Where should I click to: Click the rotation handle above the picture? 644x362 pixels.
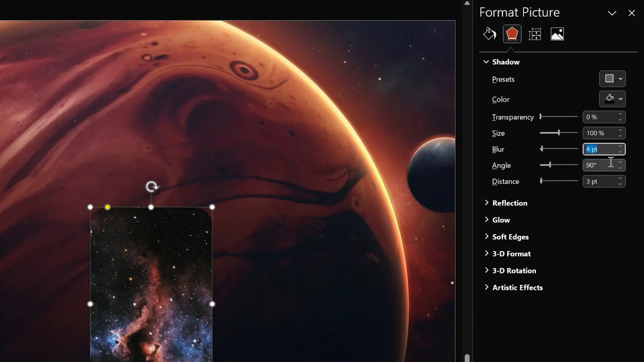[152, 186]
